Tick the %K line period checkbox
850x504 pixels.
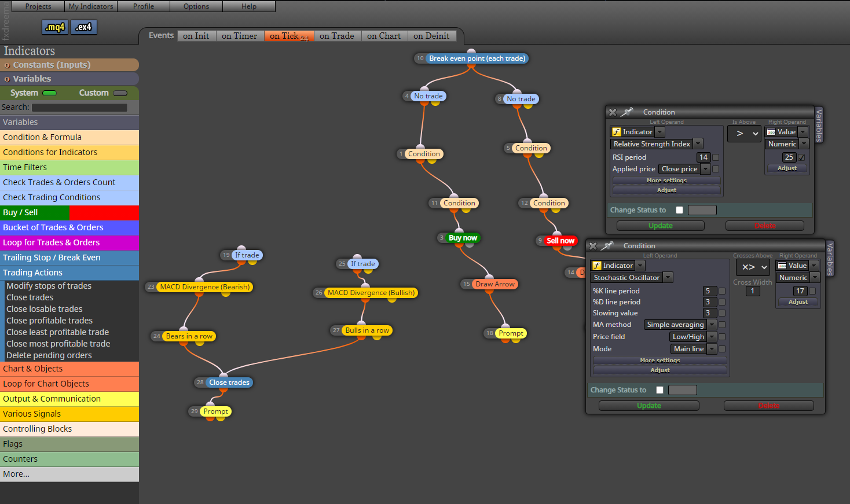tap(722, 291)
